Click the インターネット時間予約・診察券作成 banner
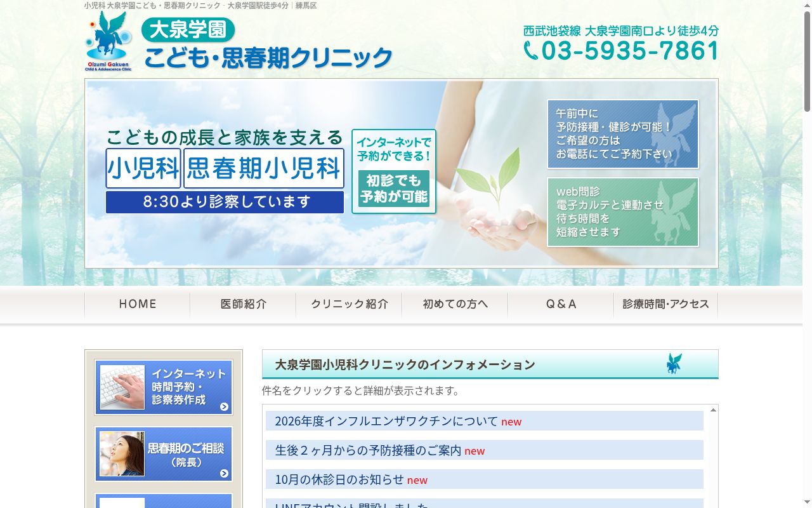812x508 pixels. click(164, 387)
